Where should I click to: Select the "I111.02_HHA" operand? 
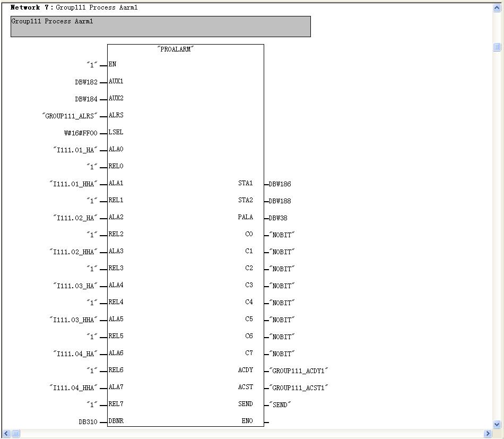73,252
